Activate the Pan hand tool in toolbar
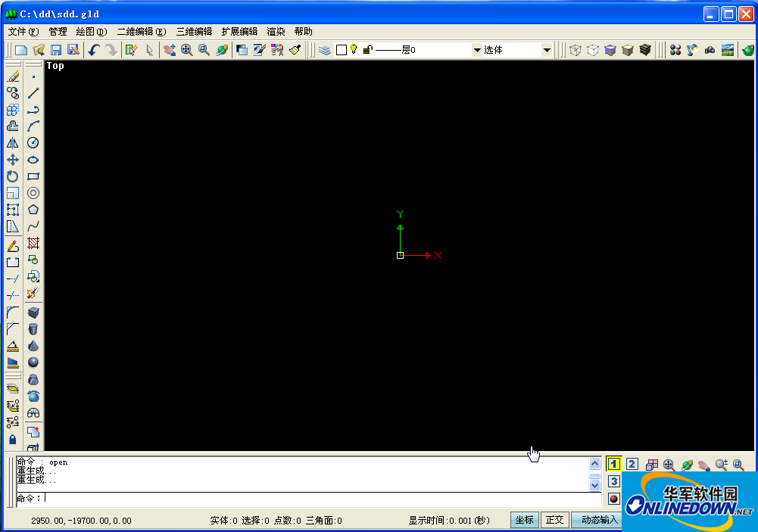This screenshot has height=532, width=758. 169,50
